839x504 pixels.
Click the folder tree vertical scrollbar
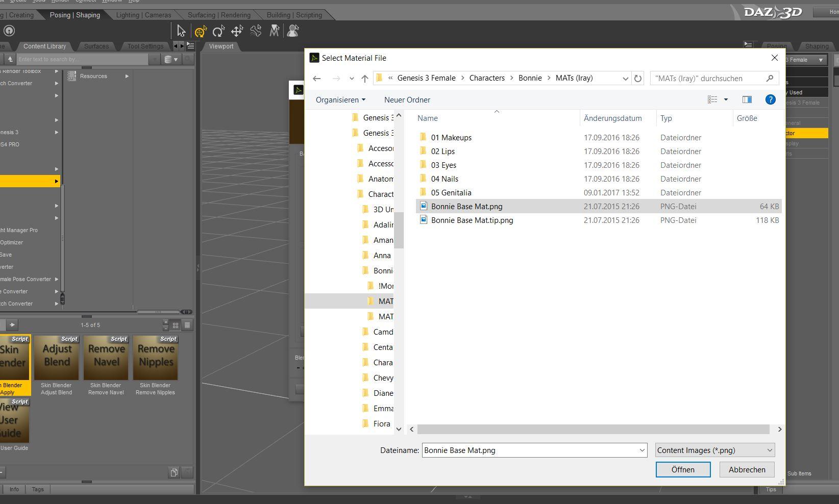(x=399, y=231)
